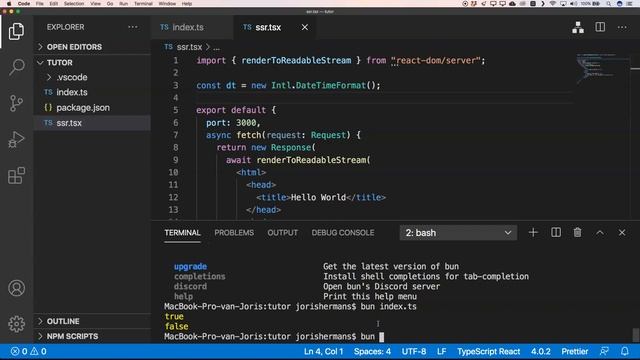Image resolution: width=640 pixels, height=360 pixels.
Task: Select the Terminal panel tab
Action: tap(182, 233)
